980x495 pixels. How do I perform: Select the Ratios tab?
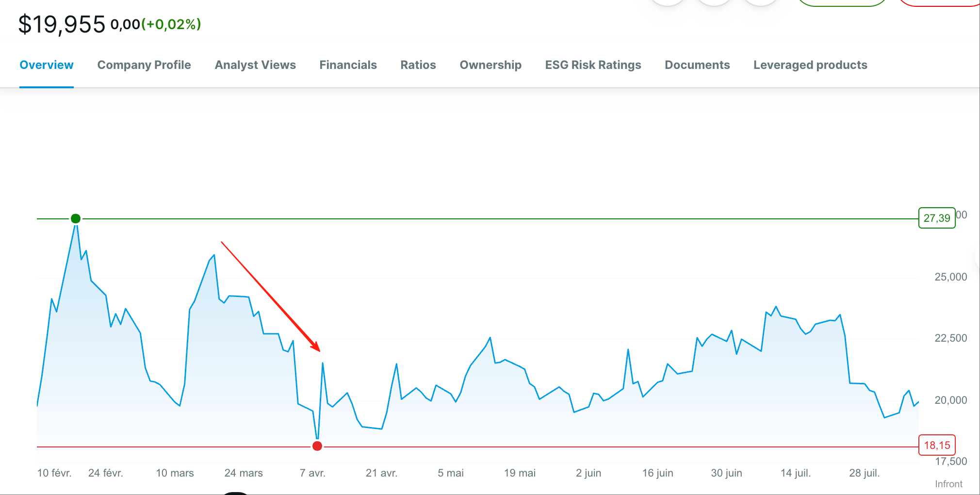click(418, 65)
